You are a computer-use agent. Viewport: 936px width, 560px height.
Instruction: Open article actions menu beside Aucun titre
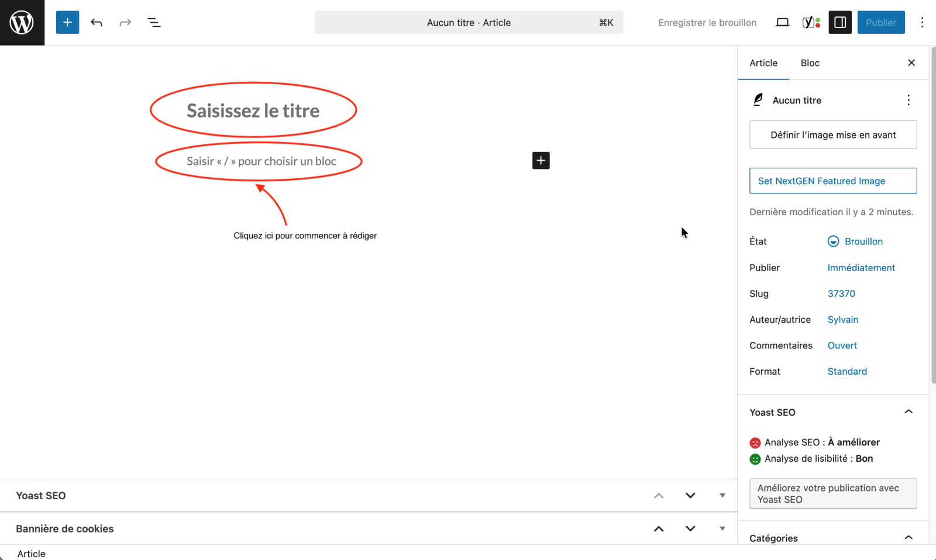(908, 101)
